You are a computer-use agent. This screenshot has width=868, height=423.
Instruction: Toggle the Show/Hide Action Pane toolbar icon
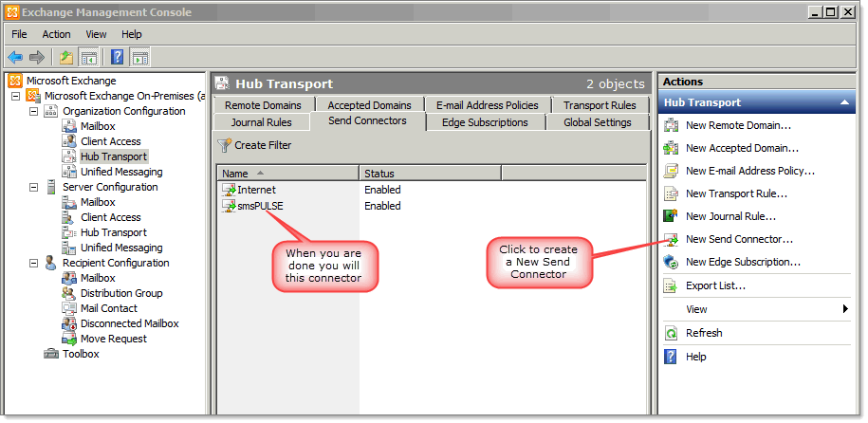click(140, 57)
